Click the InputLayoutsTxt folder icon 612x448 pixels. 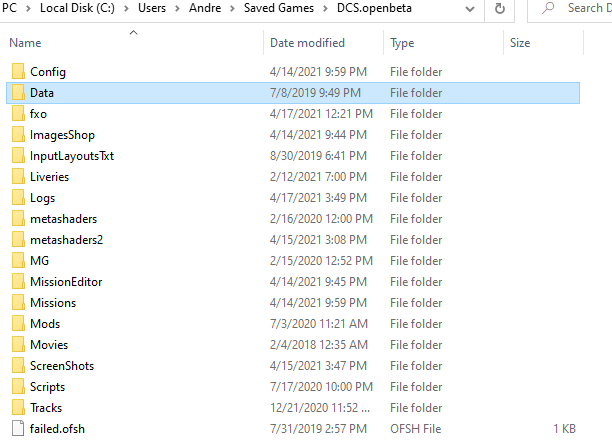pyautogui.click(x=18, y=156)
